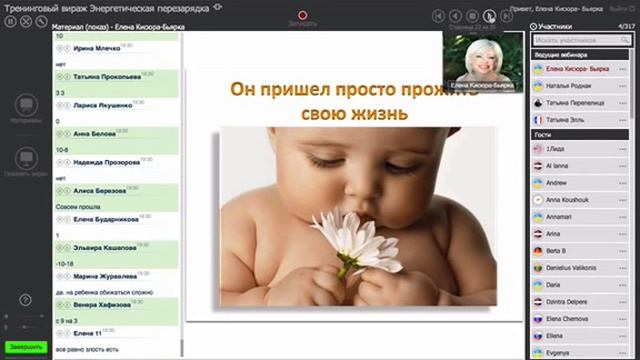Open info for Венера Хафизова's message
640x360 pixels.
coord(67,305)
